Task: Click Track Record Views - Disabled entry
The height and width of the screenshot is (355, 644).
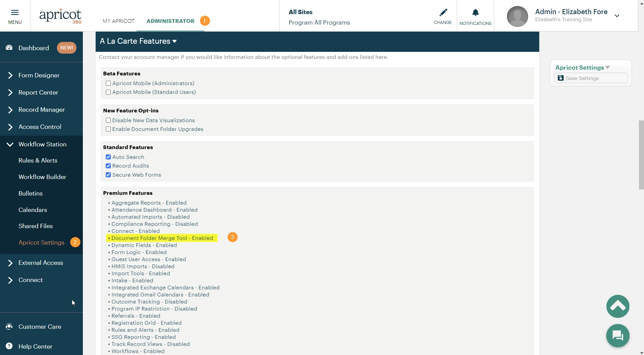Action: (151, 344)
